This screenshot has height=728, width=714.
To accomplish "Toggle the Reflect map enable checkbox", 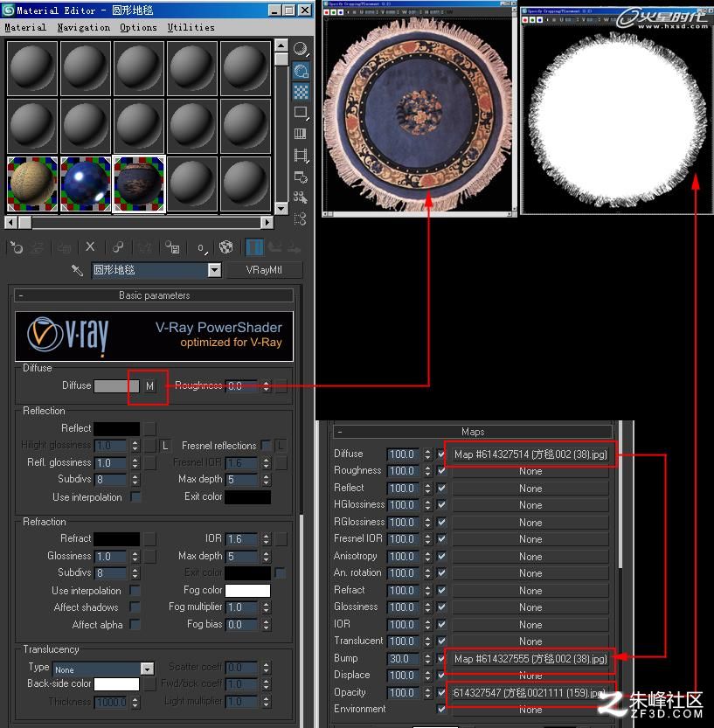I will pyautogui.click(x=441, y=489).
